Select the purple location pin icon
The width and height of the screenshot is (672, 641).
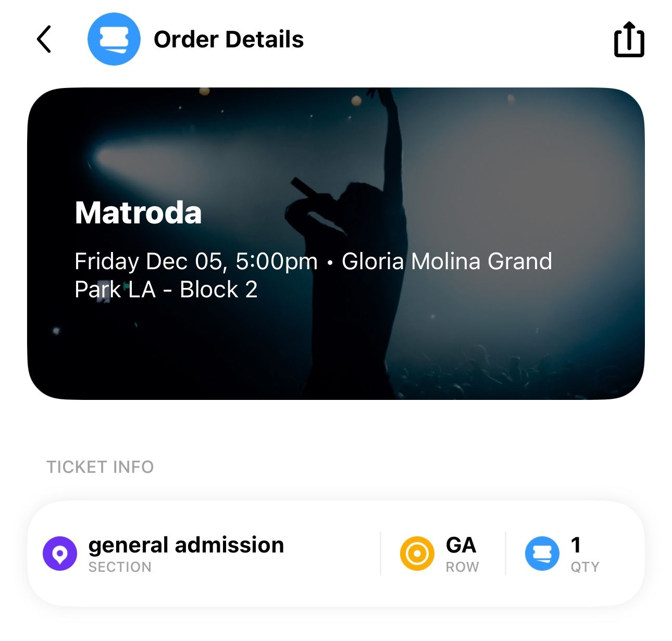(60, 554)
